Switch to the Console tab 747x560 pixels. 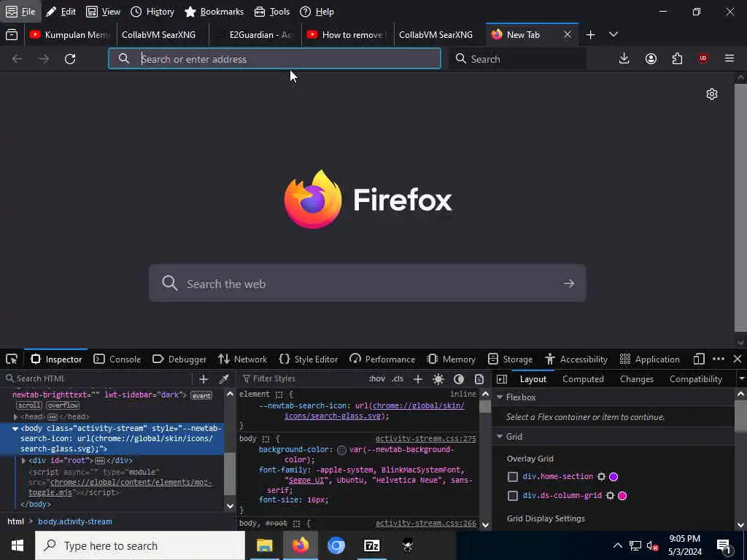click(x=117, y=359)
